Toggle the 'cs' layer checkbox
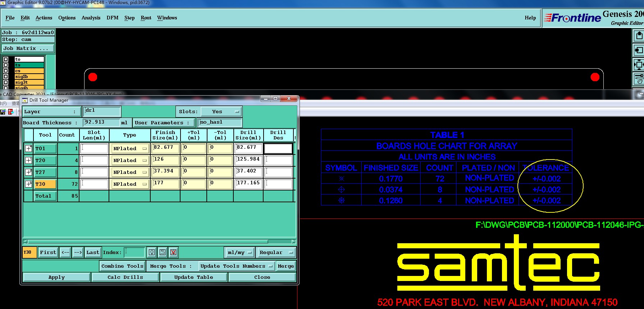This screenshot has height=309, width=644. point(6,71)
